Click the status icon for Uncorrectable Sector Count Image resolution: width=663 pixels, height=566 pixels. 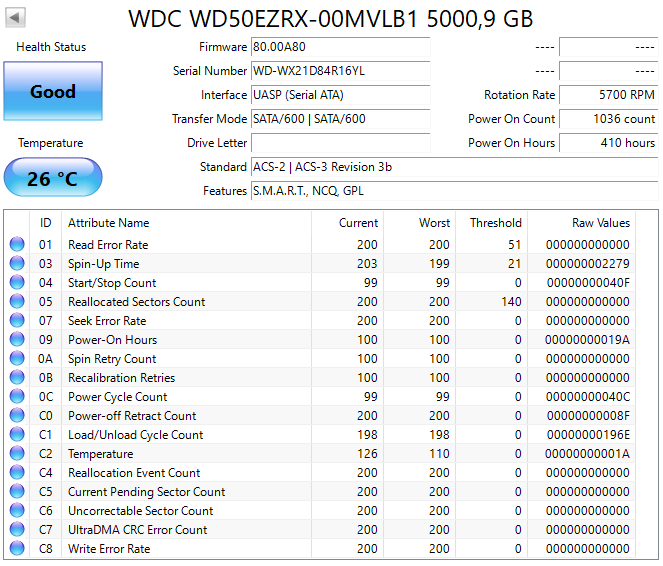point(17,511)
